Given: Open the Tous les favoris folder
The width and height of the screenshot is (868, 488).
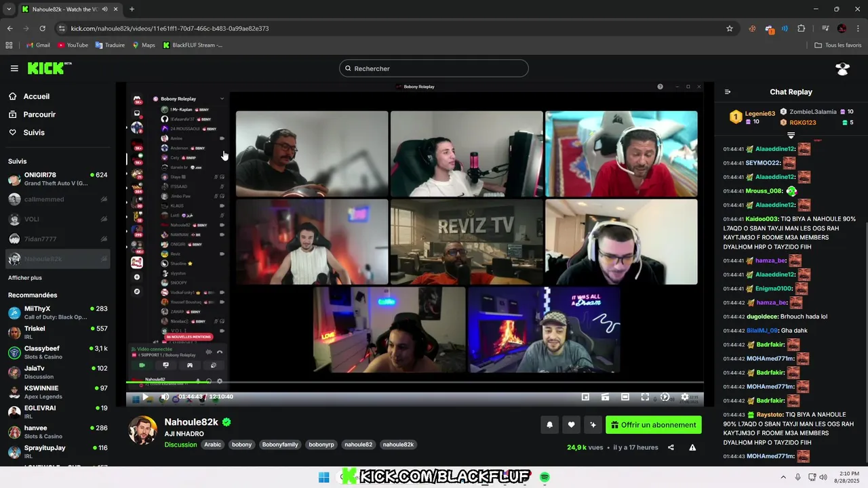Looking at the screenshot, I should tap(838, 45).
